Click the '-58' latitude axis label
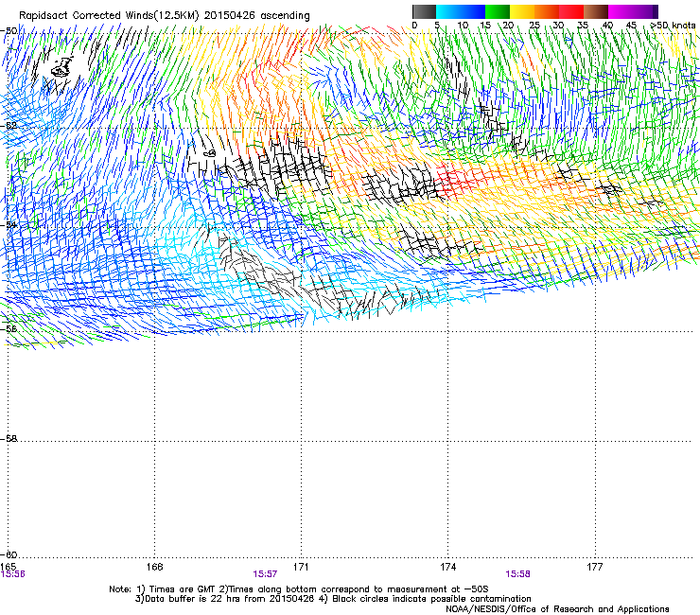 coord(9,439)
